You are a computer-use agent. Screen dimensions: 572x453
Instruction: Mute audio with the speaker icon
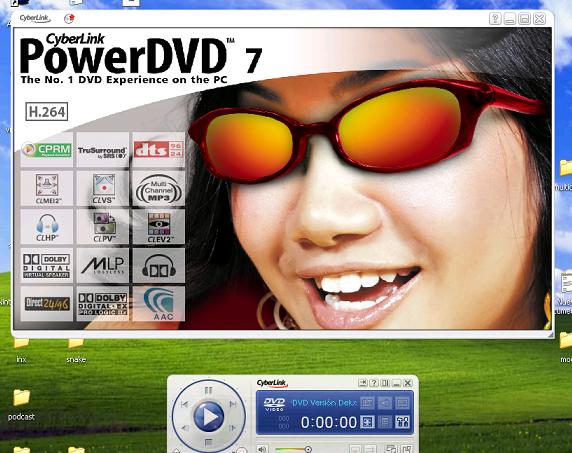[262, 449]
